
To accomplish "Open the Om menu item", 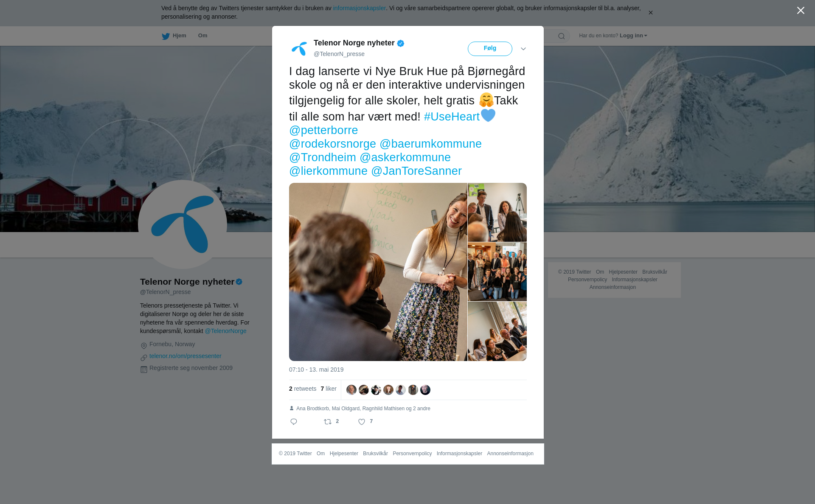I will coord(202,36).
